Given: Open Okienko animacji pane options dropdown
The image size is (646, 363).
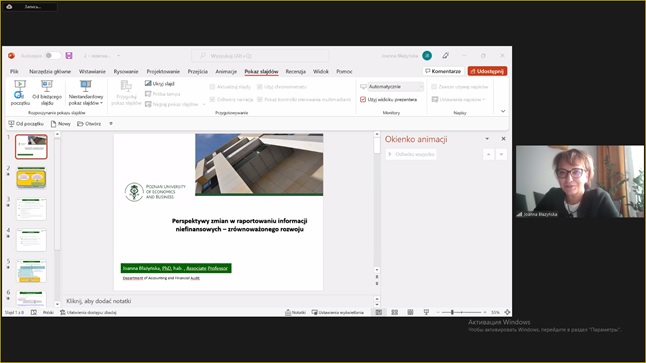Looking at the screenshot, I should pos(487,139).
